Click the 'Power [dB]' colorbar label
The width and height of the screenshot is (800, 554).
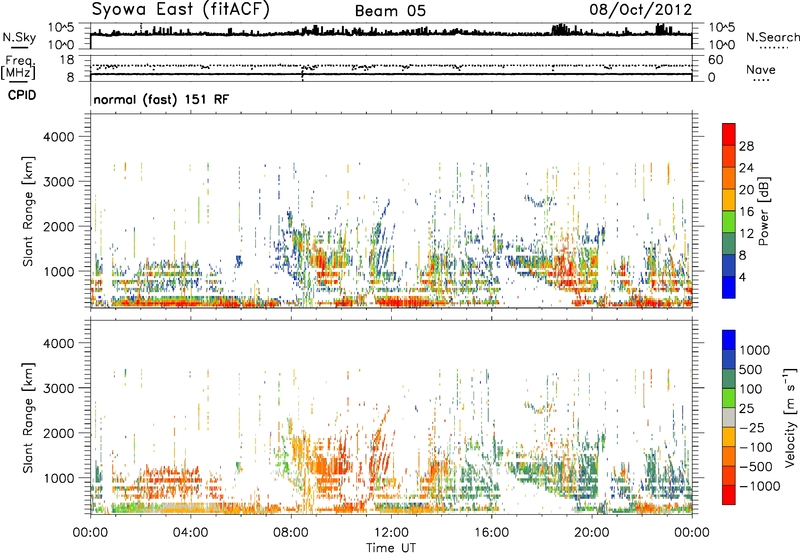(x=763, y=211)
